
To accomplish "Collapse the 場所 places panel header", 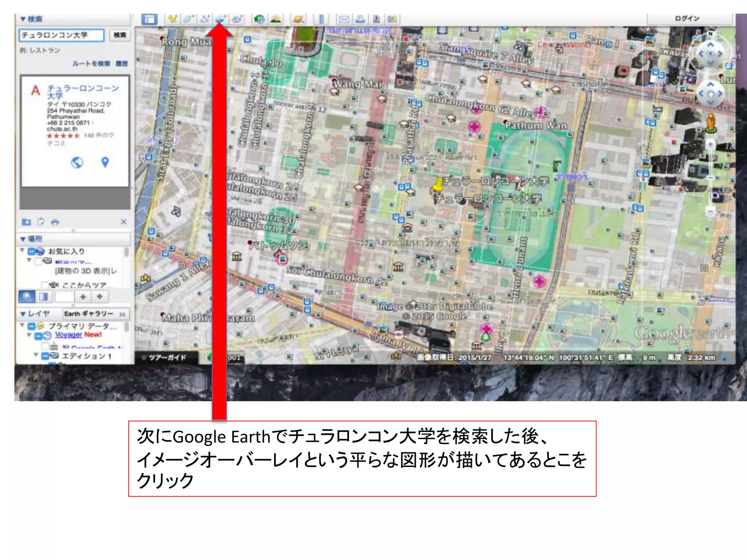I will coord(23,239).
